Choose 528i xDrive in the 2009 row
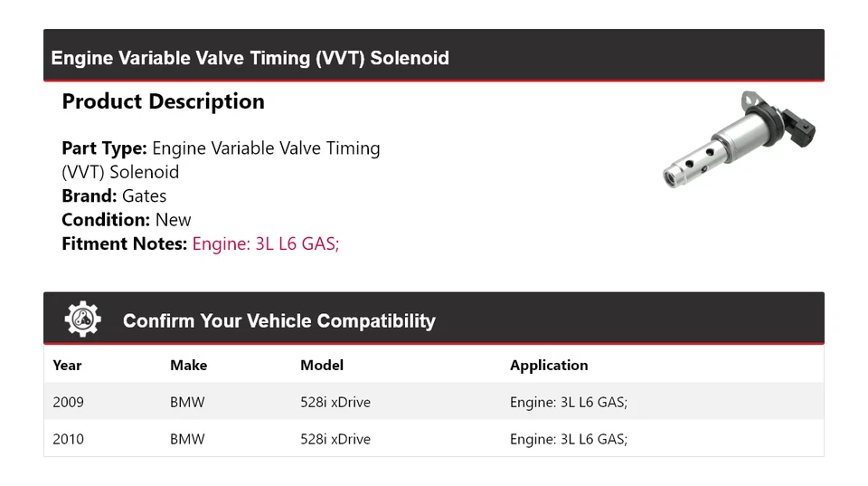Viewport: 868px width, 486px height. pos(335,402)
